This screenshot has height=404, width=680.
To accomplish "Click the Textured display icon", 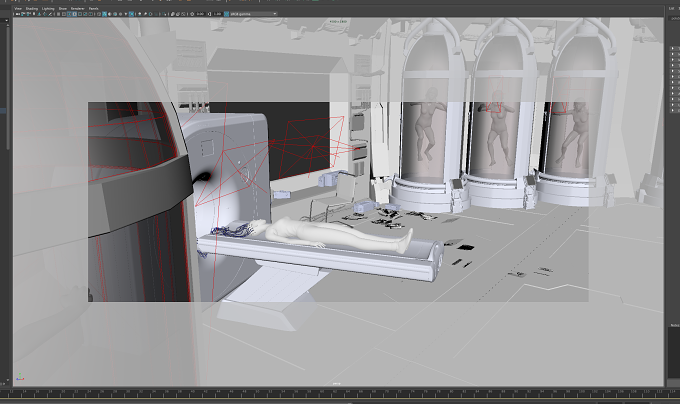I will tap(120, 14).
